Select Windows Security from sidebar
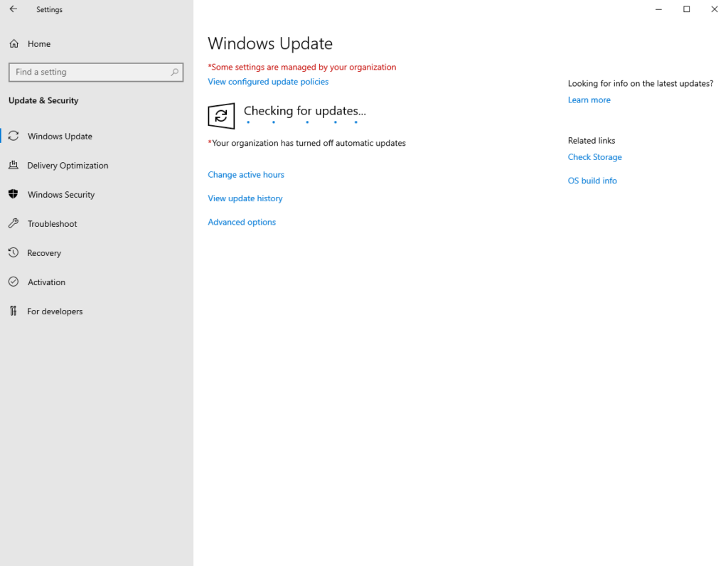728x566 pixels. pos(61,195)
